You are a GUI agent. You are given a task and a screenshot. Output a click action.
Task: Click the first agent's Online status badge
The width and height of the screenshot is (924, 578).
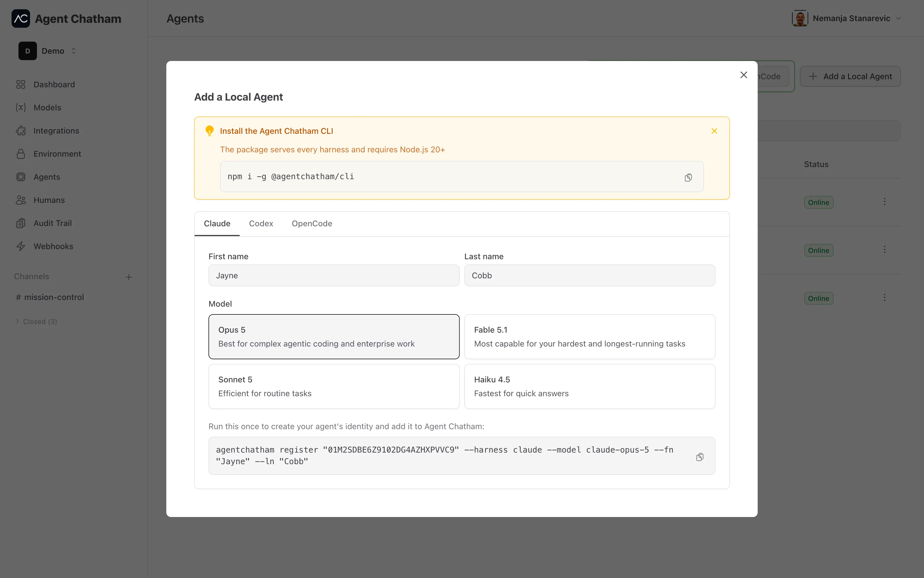pyautogui.click(x=819, y=202)
